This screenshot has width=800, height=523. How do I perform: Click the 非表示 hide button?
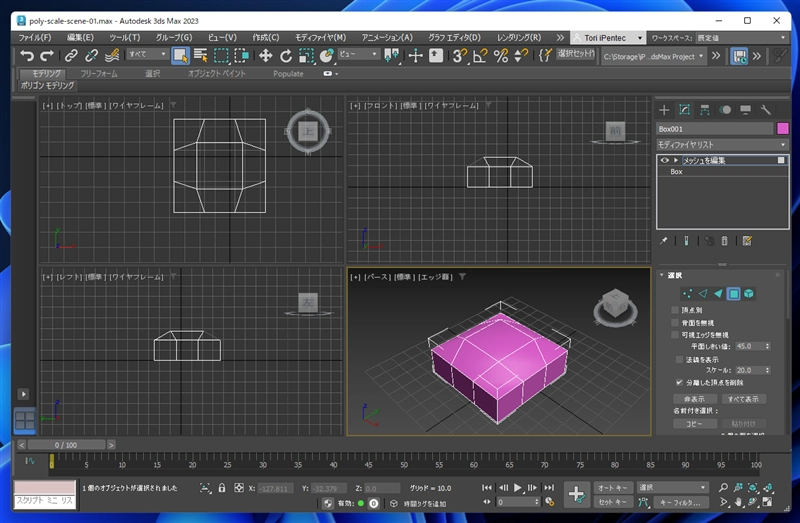[x=694, y=399]
